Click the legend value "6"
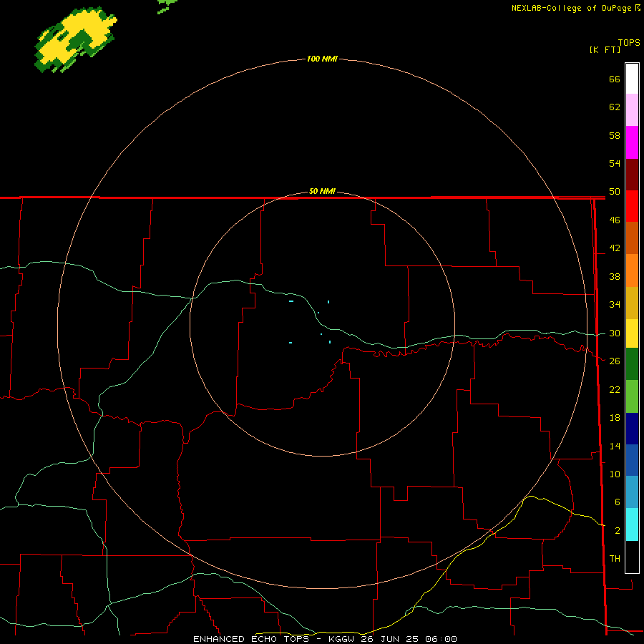Screen dimensions: 644x644 [617, 502]
